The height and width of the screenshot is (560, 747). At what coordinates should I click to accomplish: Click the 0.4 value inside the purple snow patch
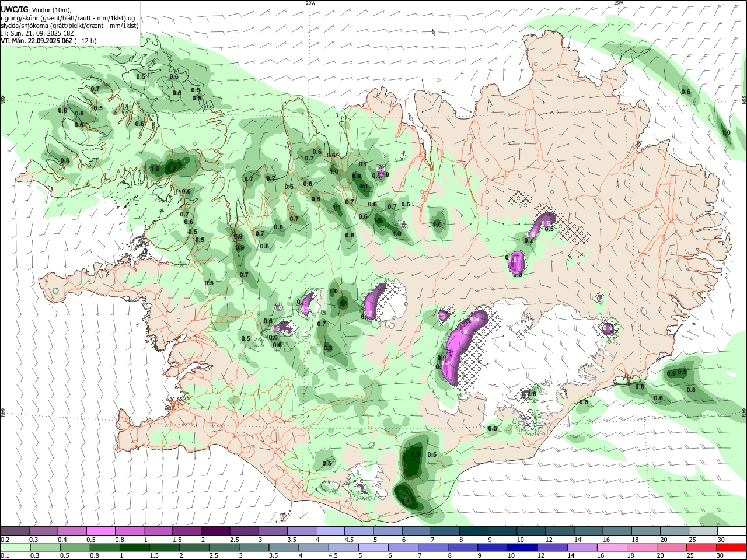pos(608,328)
